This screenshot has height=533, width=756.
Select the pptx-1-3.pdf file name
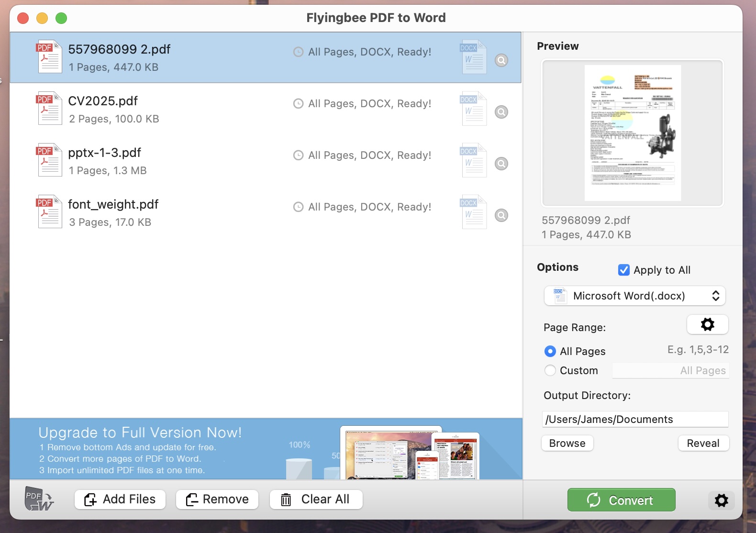point(104,153)
